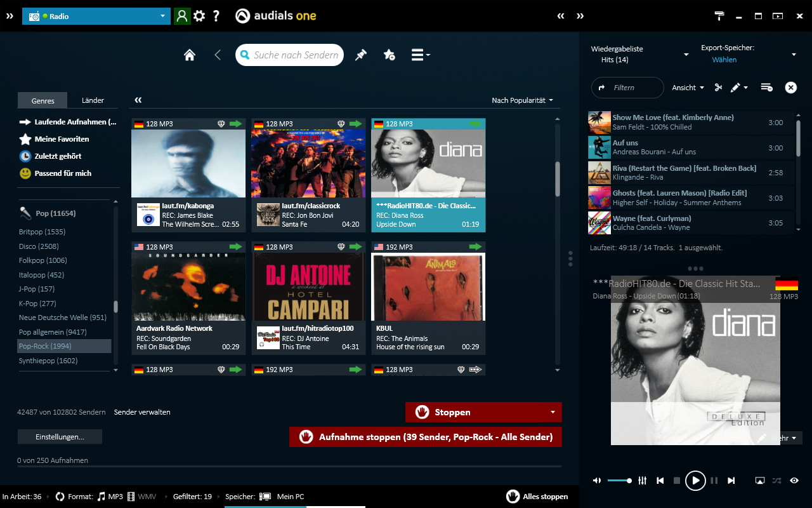
Task: Click the round X clear playlist icon
Action: click(791, 88)
